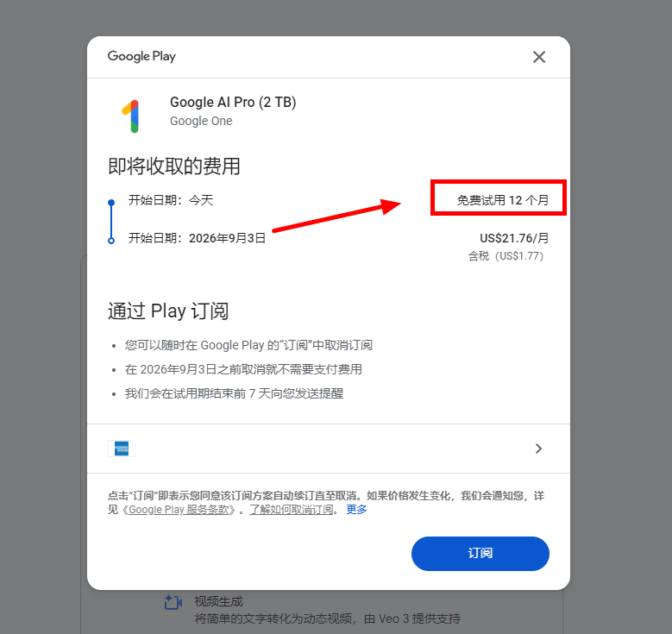Close the Google Play dialog
The height and width of the screenshot is (634, 672).
pyautogui.click(x=538, y=57)
